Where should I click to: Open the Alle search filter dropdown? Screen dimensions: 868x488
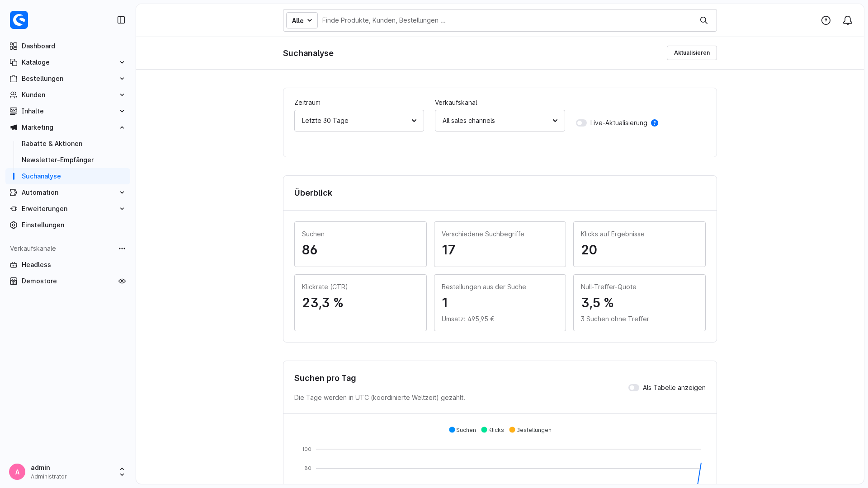click(x=302, y=20)
